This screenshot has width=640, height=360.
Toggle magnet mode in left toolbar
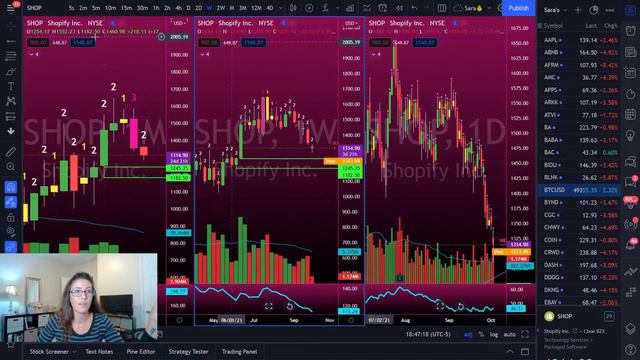coord(11,187)
